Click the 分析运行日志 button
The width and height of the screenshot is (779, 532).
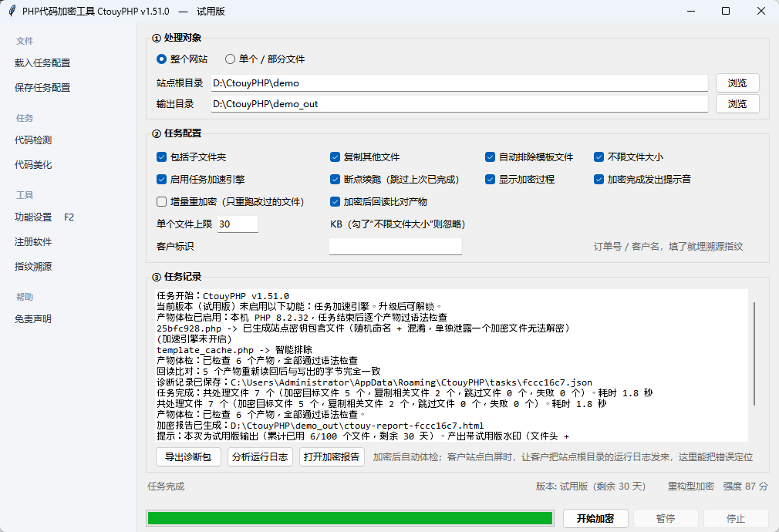260,457
